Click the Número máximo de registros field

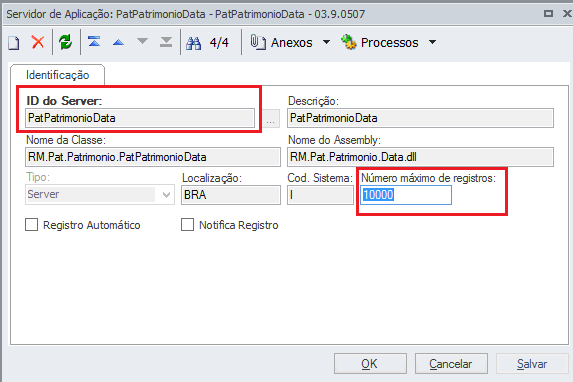406,195
